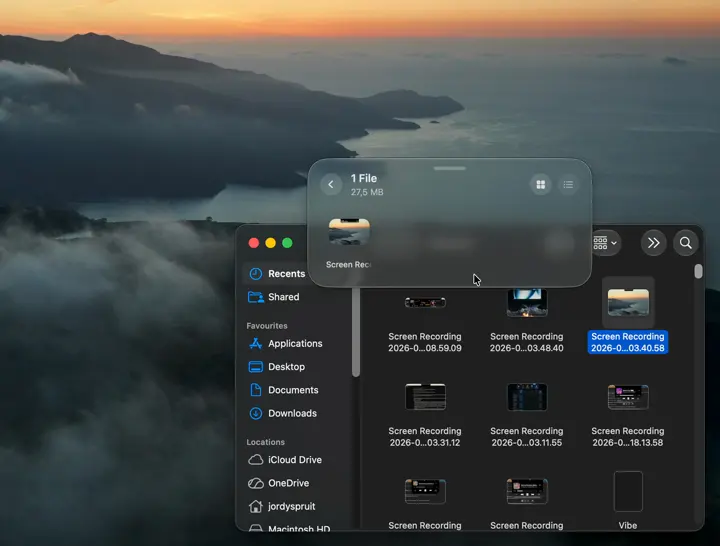The height and width of the screenshot is (546, 720).
Task: Open Macintosh HD location
Action: click(297, 529)
